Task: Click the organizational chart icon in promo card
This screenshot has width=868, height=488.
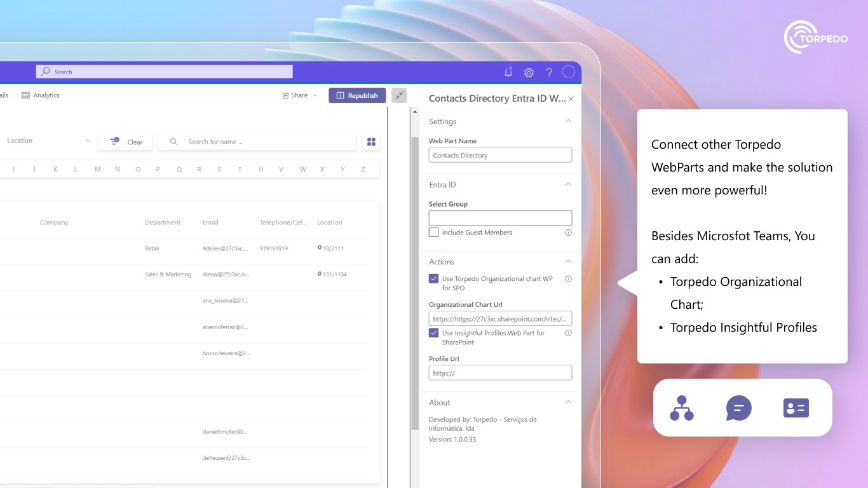Action: 682,408
